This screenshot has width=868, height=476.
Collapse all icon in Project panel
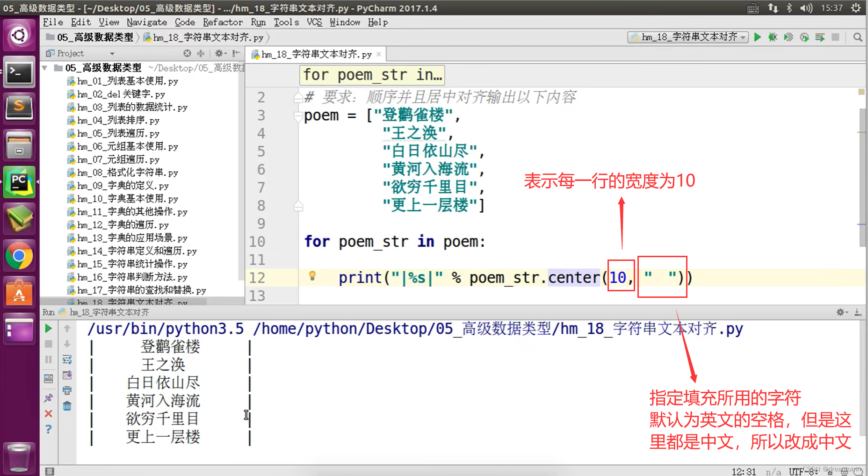click(x=201, y=53)
